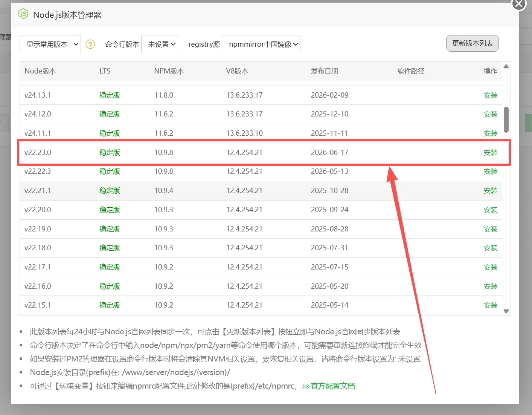Viewport: 532px width, 415px height.
Task: Install Node v22.18.0
Action: pyautogui.click(x=491, y=248)
